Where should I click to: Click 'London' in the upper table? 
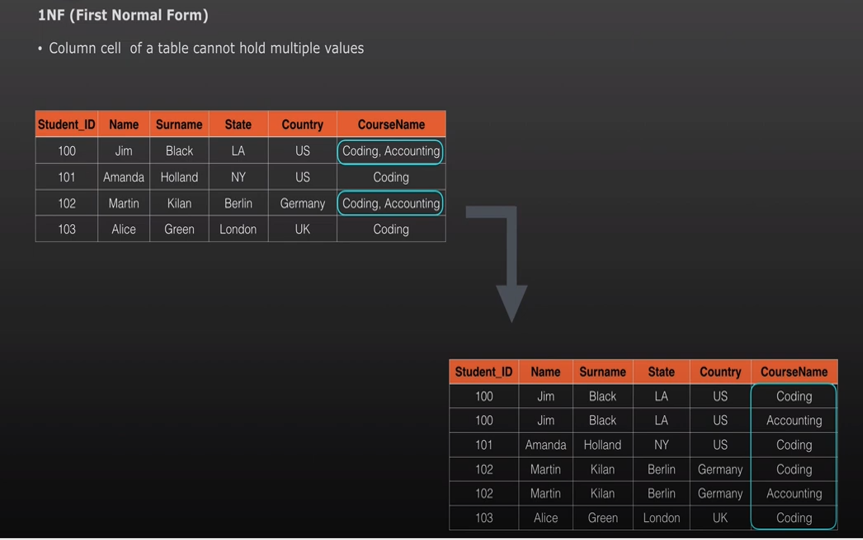[x=238, y=229]
